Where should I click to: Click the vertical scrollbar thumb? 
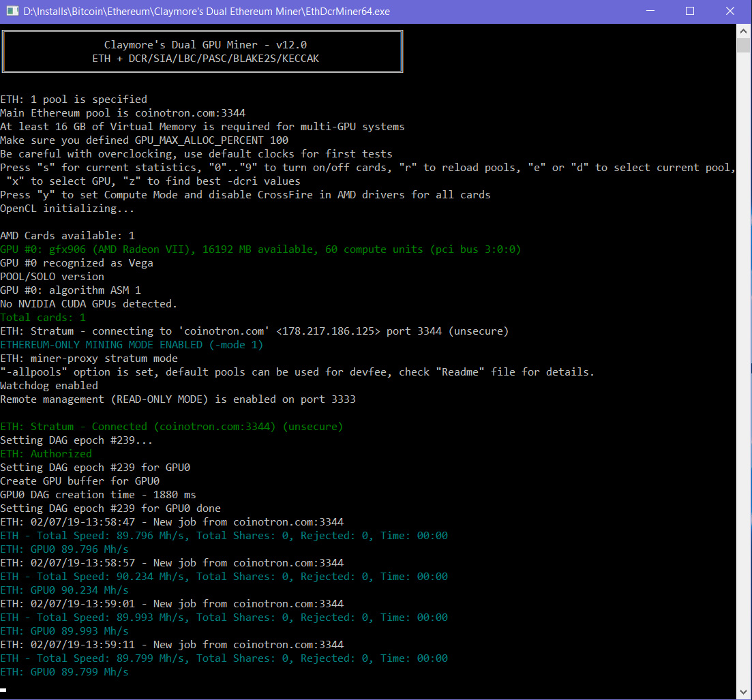coord(743,46)
